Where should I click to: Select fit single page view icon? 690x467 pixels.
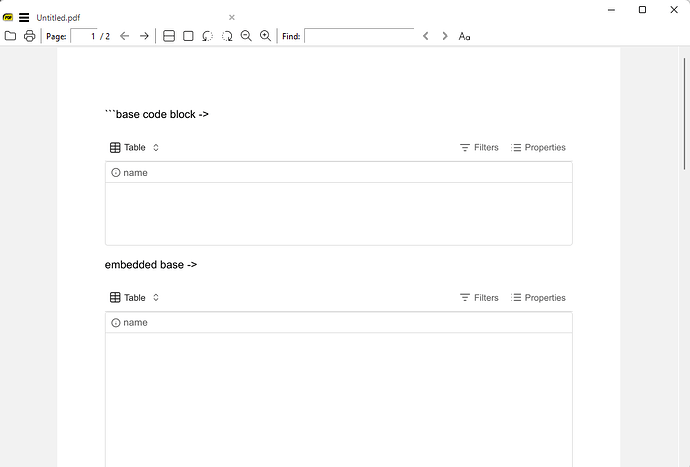click(x=188, y=36)
